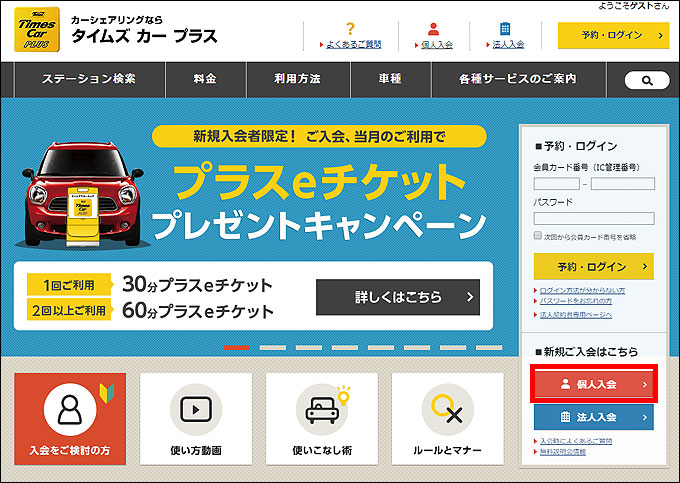
Task: Open the ルールとマナー tile
Action: (448, 419)
